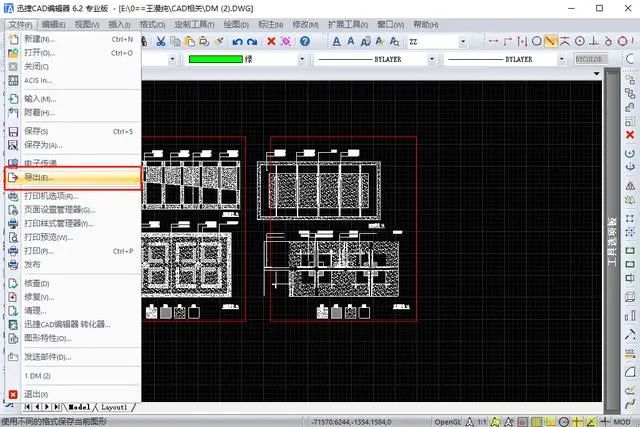
Task: Select the linear dimension tool icon
Action: (493, 41)
